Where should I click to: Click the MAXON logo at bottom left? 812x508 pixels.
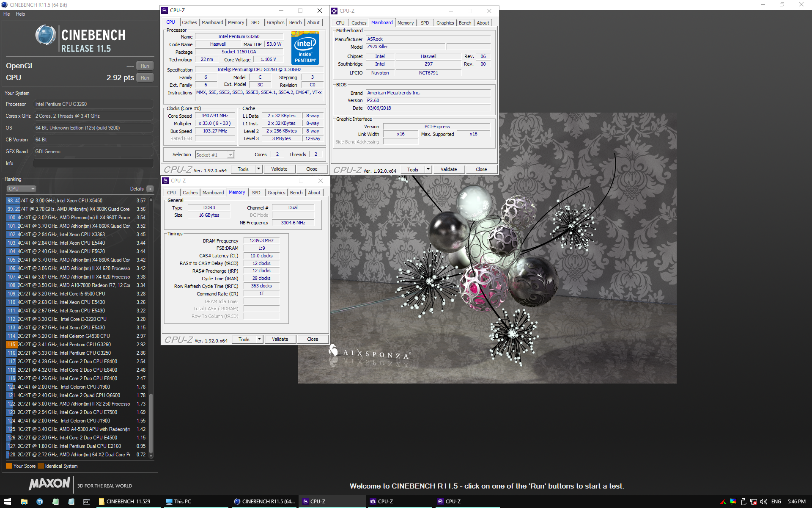(49, 483)
